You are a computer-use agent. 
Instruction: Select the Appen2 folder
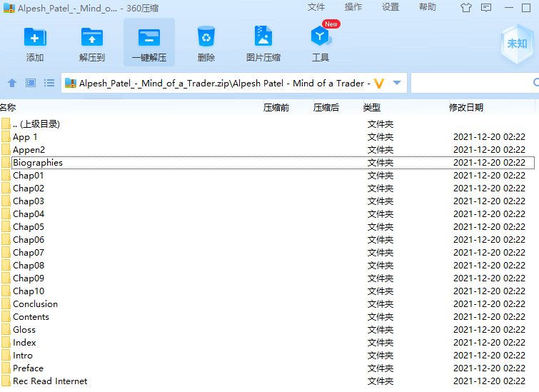(x=268, y=149)
